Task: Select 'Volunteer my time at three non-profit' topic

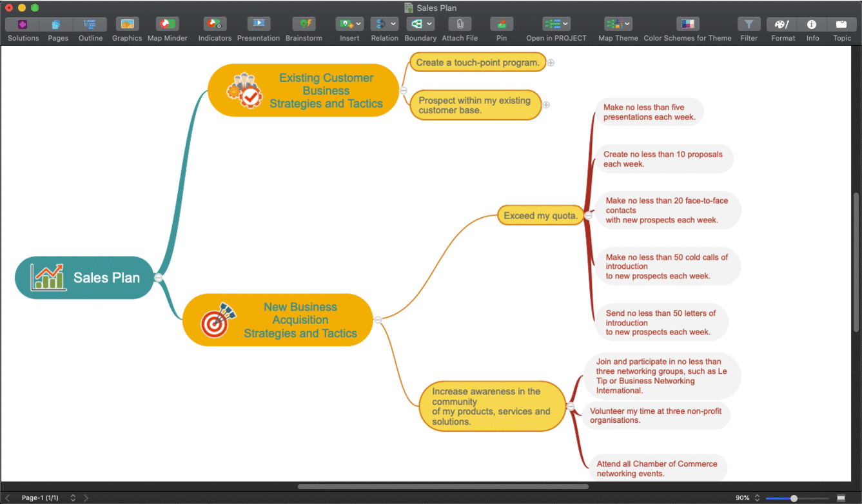Action: click(656, 415)
